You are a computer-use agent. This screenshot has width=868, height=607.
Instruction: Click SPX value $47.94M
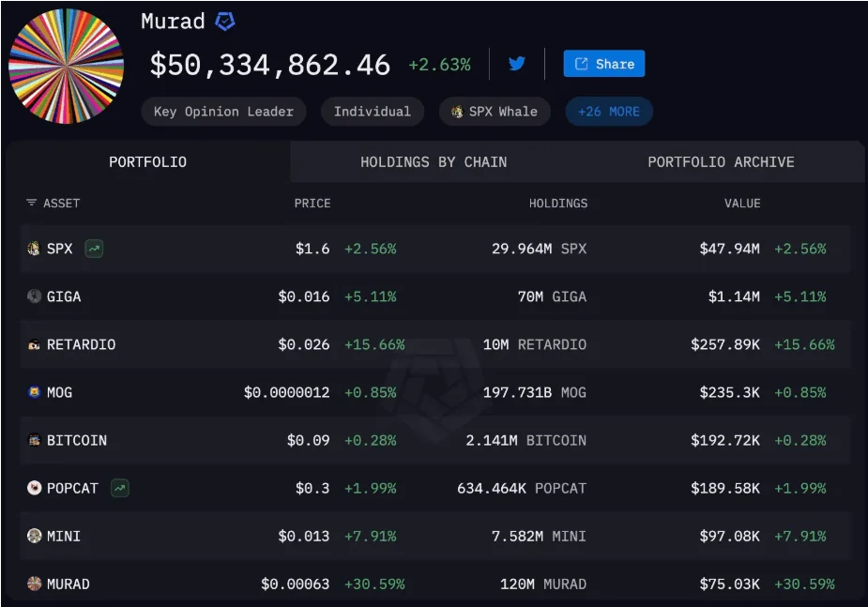730,249
